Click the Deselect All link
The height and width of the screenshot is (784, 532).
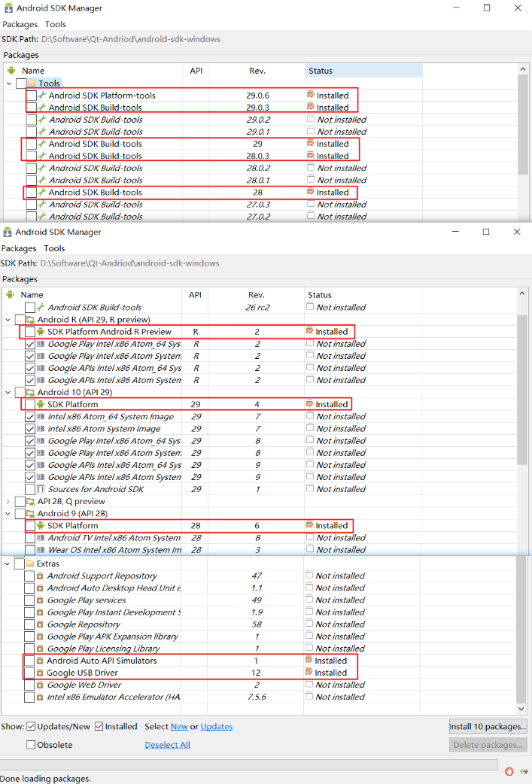pos(167,745)
